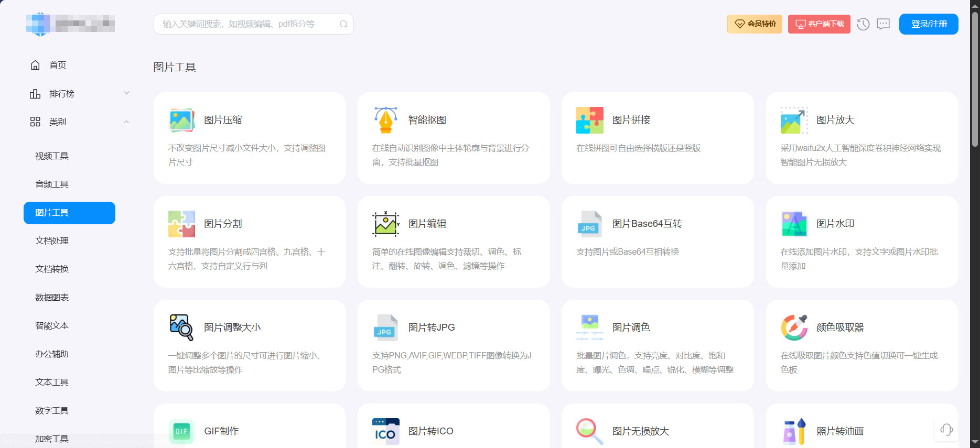This screenshot has width=980, height=448.
Task: Open the 图片压缩 tool title
Action: click(223, 120)
